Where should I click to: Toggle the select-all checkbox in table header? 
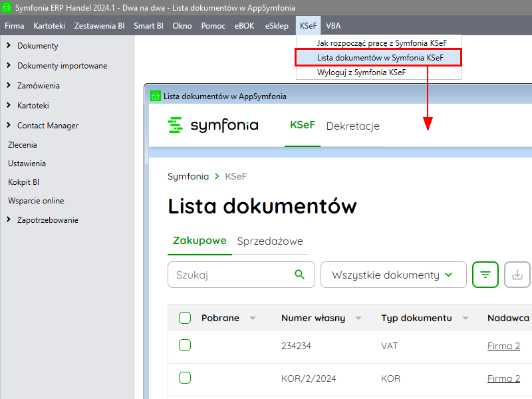tap(185, 318)
